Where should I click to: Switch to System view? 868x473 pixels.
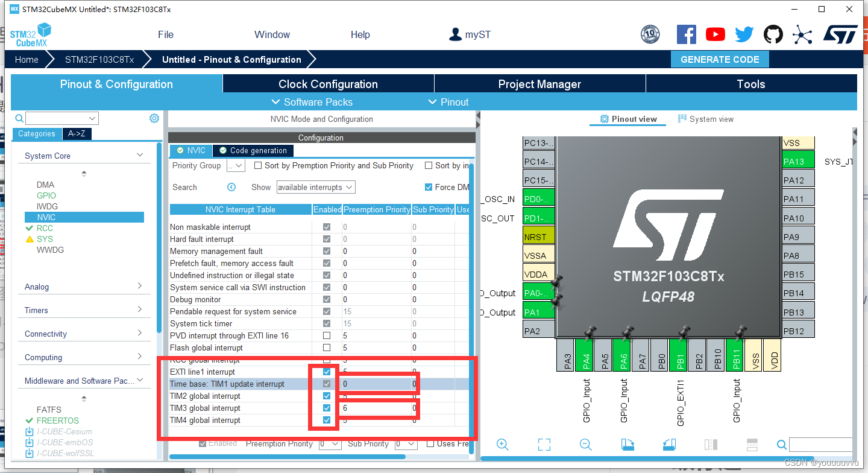(706, 119)
